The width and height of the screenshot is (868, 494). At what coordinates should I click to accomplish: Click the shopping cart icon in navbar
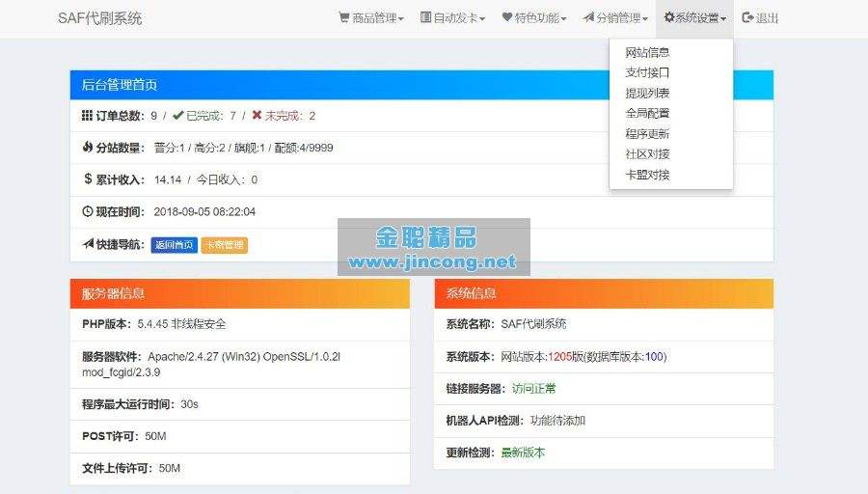343,17
